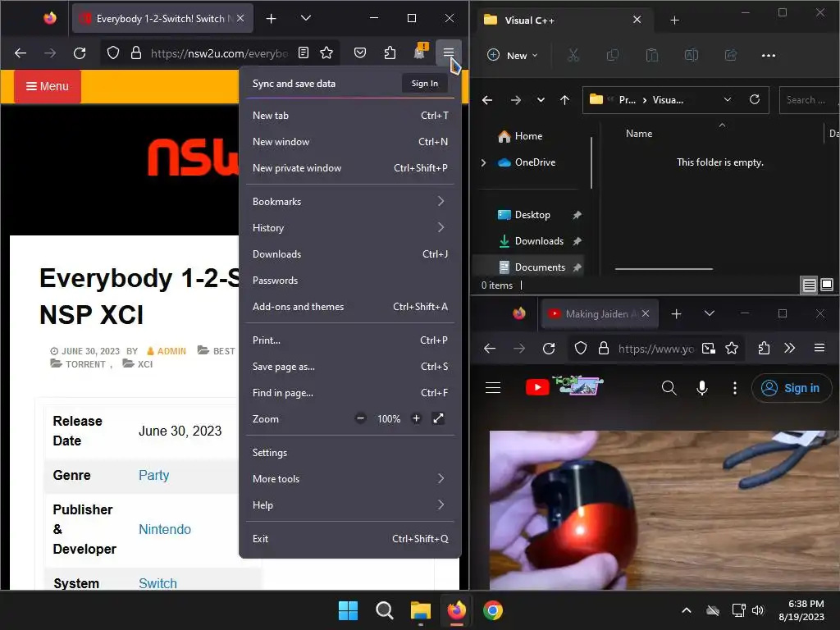Expand address bar history dropdown in File Explorer
This screenshot has height=630, width=840.
728,99
